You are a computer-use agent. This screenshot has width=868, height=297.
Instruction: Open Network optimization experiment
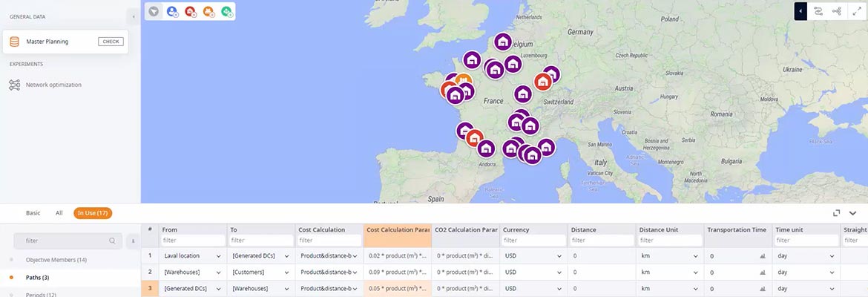click(x=53, y=85)
